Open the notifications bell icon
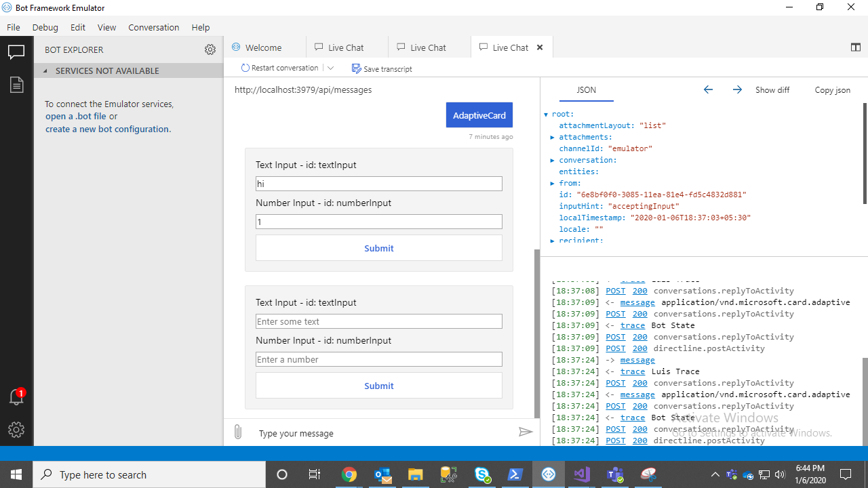Image resolution: width=868 pixels, height=488 pixels. 16,397
